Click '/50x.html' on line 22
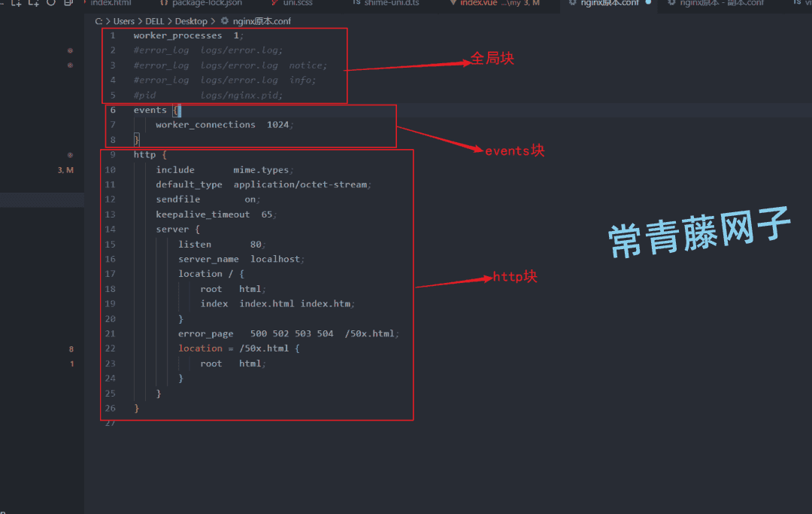 [x=264, y=348]
